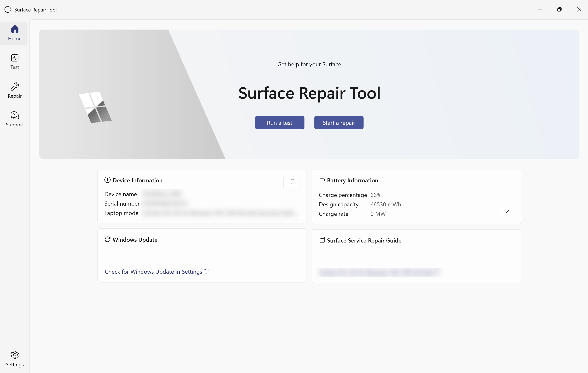Open Check for Windows Update in Settings link

[x=157, y=272]
